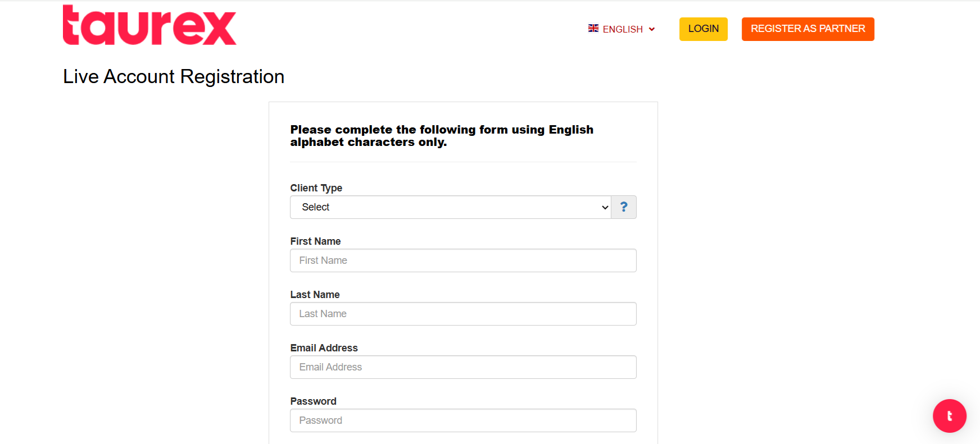Open the red Taurex chat bubble
This screenshot has width=980, height=444.
(x=950, y=416)
